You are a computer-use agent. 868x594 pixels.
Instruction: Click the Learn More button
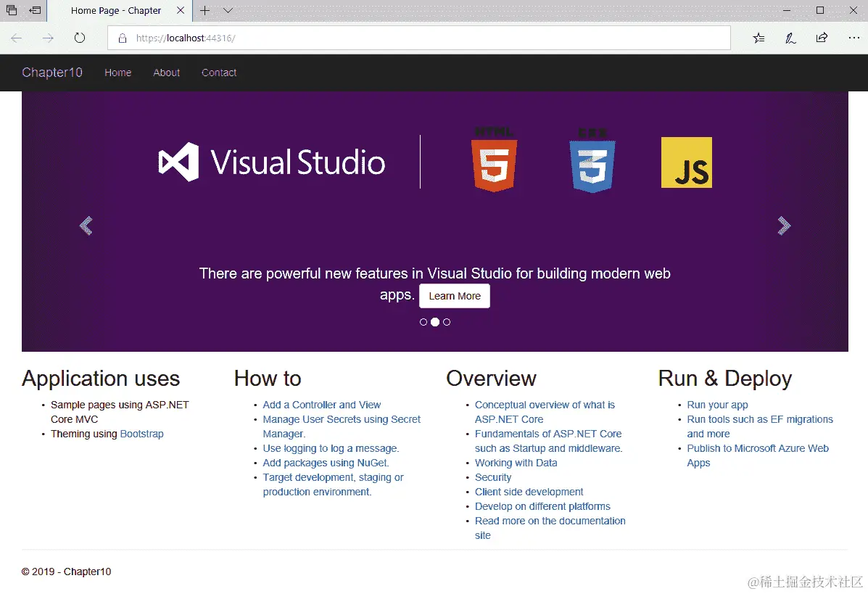pyautogui.click(x=455, y=296)
